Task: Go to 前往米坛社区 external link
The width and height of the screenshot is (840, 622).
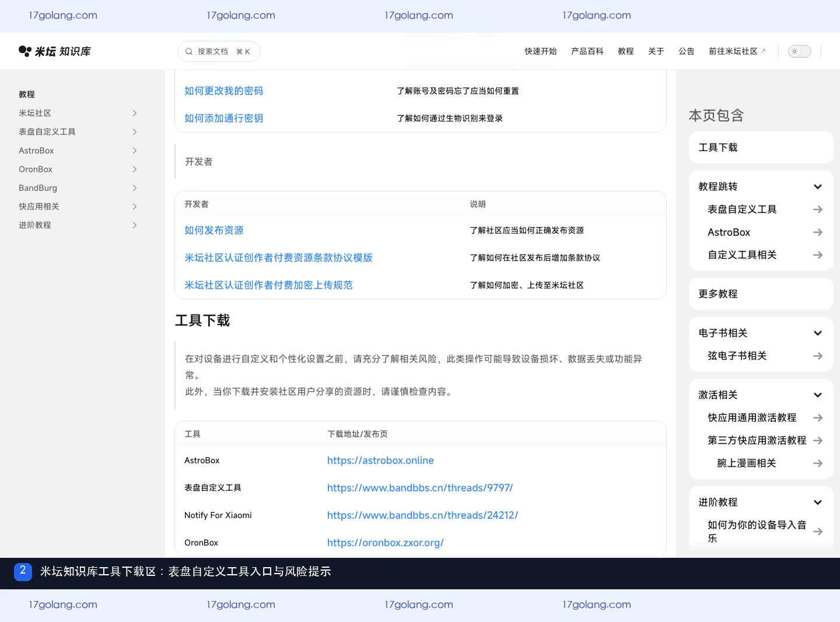Action: coord(737,51)
